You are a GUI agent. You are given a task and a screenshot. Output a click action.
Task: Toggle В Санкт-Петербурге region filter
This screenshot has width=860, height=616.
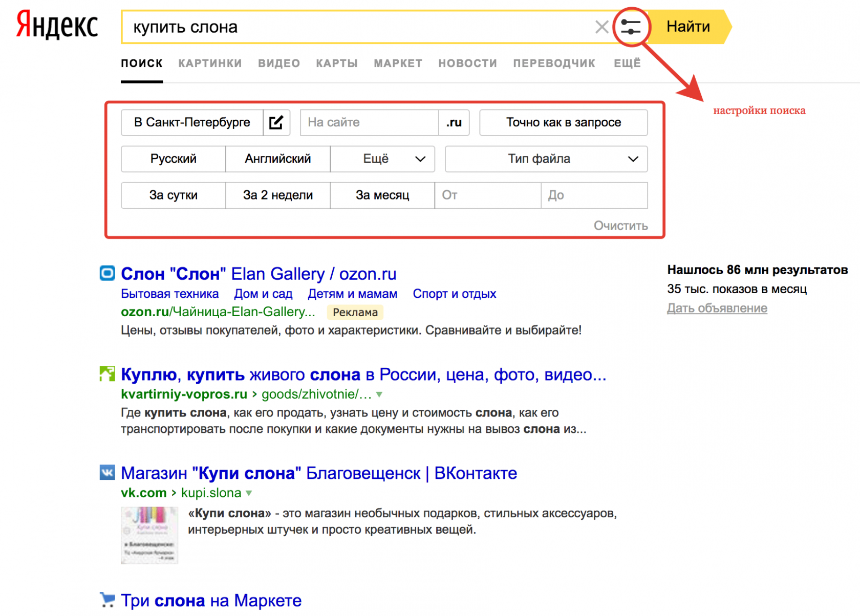[x=192, y=122]
